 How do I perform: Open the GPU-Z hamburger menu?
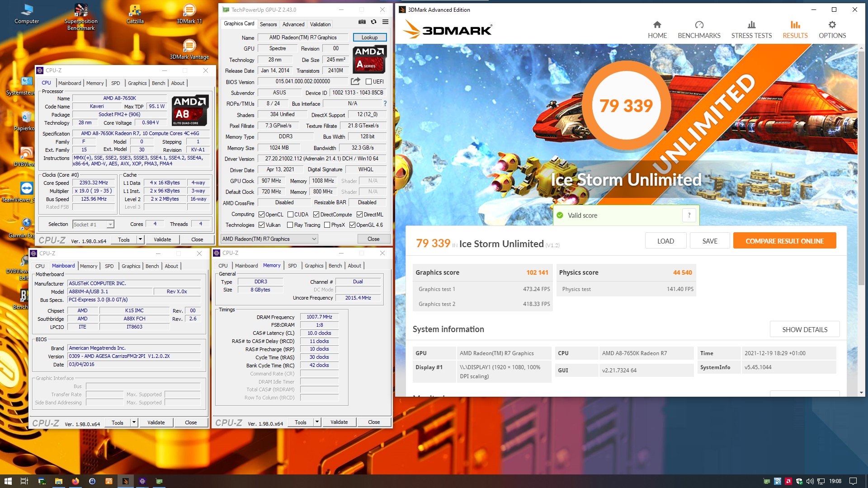(x=385, y=22)
